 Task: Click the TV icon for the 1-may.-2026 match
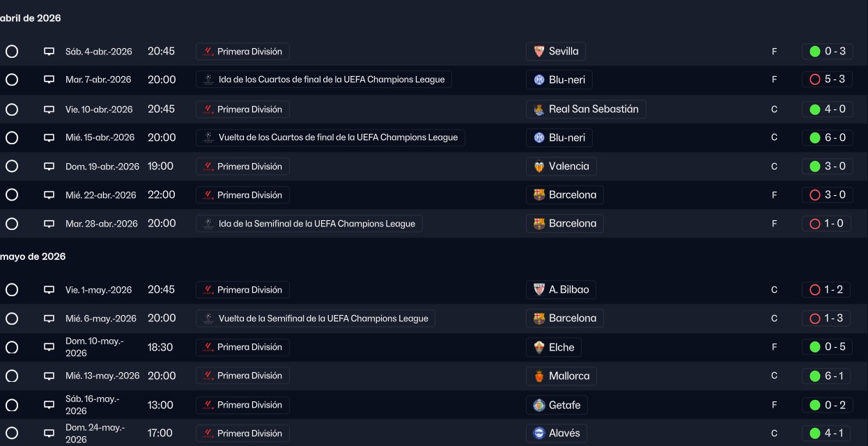coord(49,290)
